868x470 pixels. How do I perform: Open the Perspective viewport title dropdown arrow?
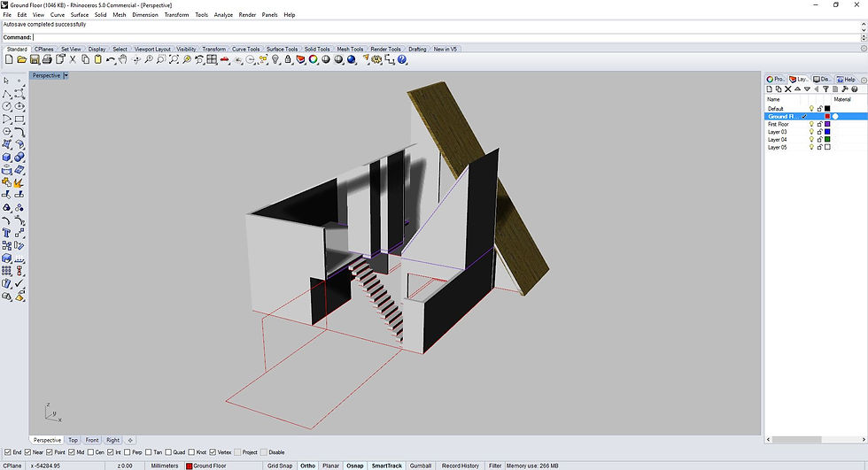coord(66,75)
